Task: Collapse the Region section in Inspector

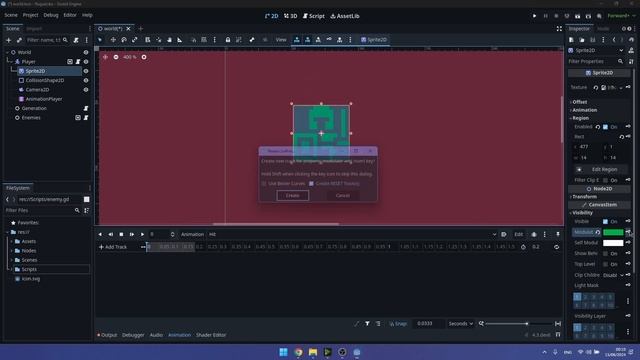Action: pos(580,118)
